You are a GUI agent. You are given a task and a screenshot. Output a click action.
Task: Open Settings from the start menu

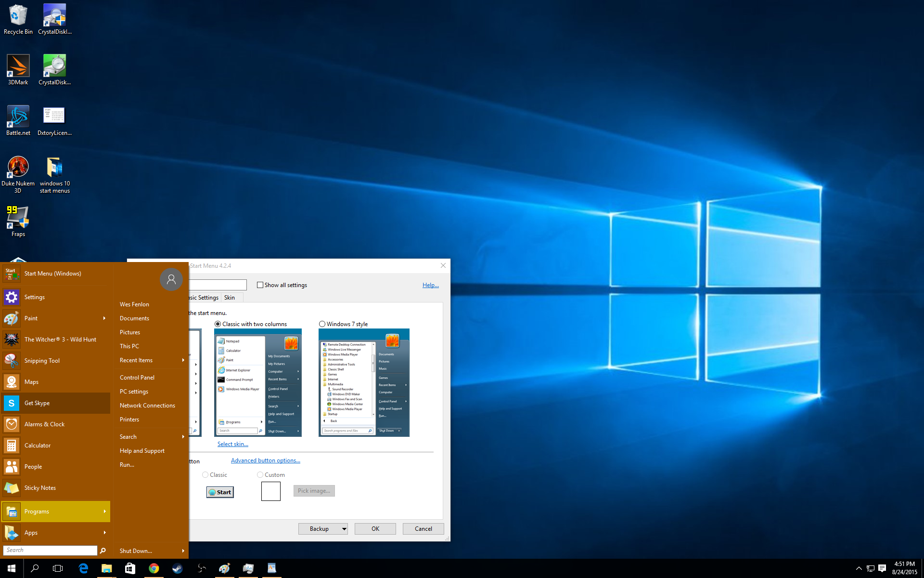[x=56, y=297]
